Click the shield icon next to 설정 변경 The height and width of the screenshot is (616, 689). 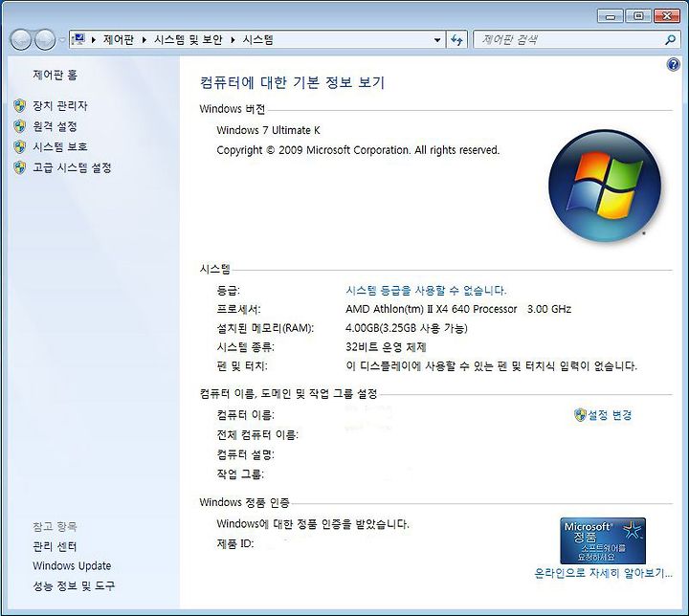click(x=580, y=415)
